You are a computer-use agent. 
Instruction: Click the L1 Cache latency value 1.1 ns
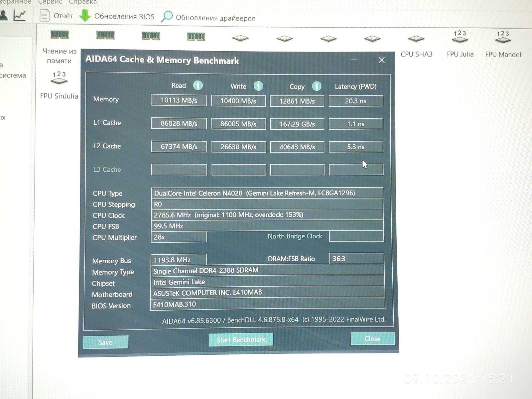[x=356, y=124]
